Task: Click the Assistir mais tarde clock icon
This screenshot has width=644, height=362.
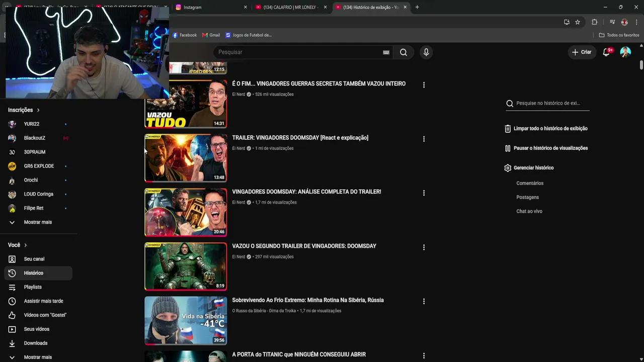Action: (12, 301)
